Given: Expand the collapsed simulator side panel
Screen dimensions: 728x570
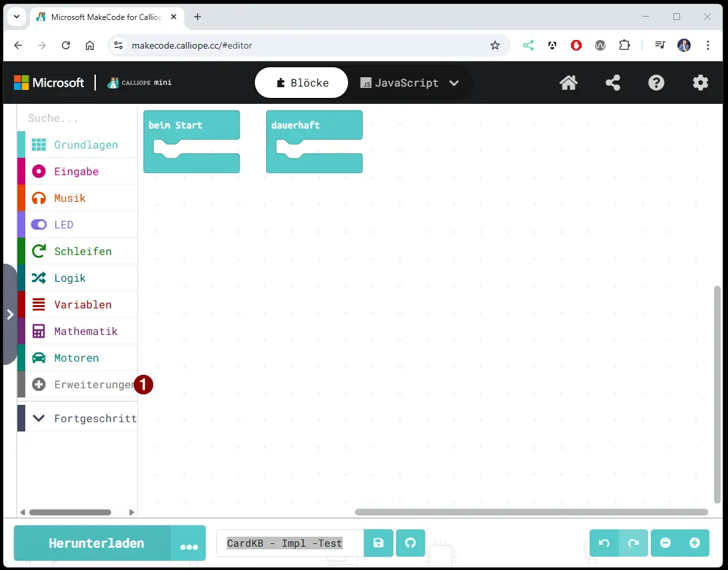Looking at the screenshot, I should click(x=9, y=314).
